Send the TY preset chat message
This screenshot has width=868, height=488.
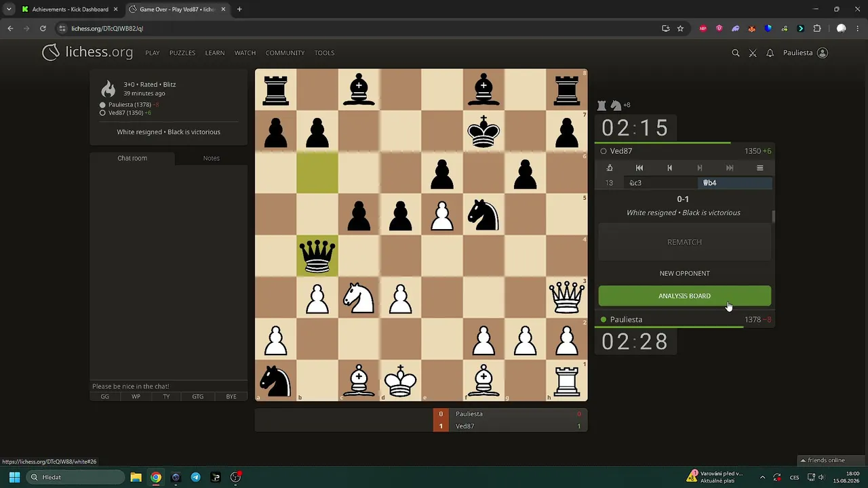coord(166,396)
